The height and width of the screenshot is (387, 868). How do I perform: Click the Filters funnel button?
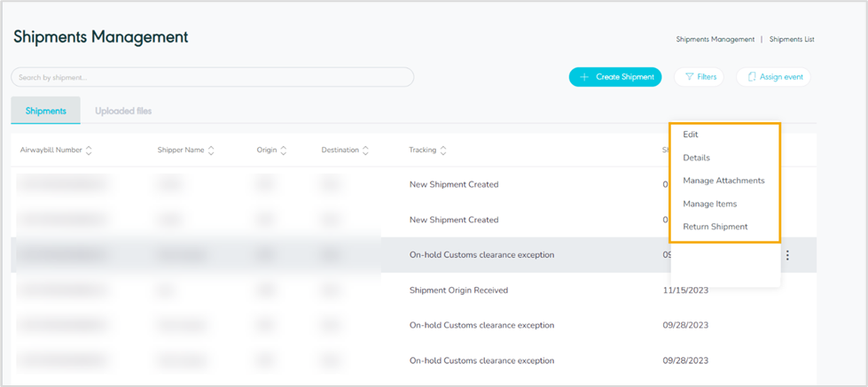tap(700, 77)
